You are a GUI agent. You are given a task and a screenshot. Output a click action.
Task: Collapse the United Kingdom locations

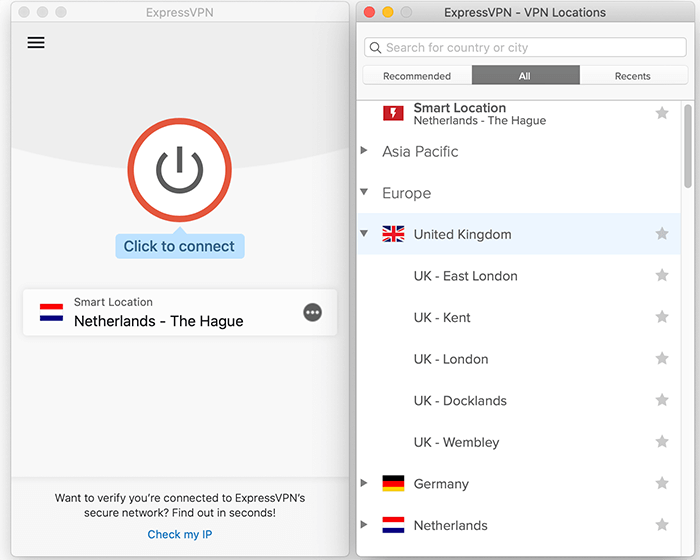pos(364,234)
